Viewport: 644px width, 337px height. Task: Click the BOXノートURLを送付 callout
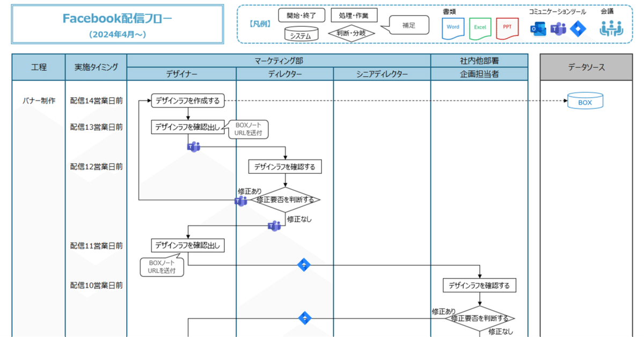[x=248, y=129]
